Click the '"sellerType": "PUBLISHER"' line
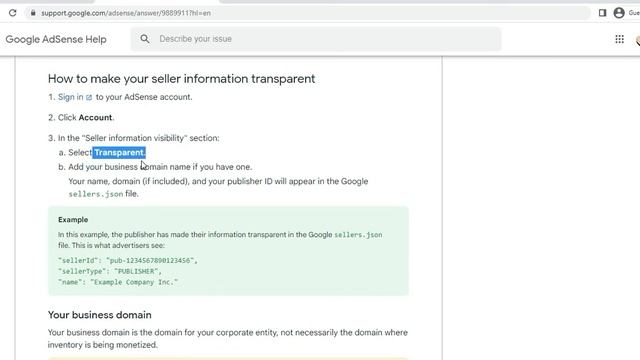Viewport: 640px width, 360px height. pyautogui.click(x=110, y=271)
